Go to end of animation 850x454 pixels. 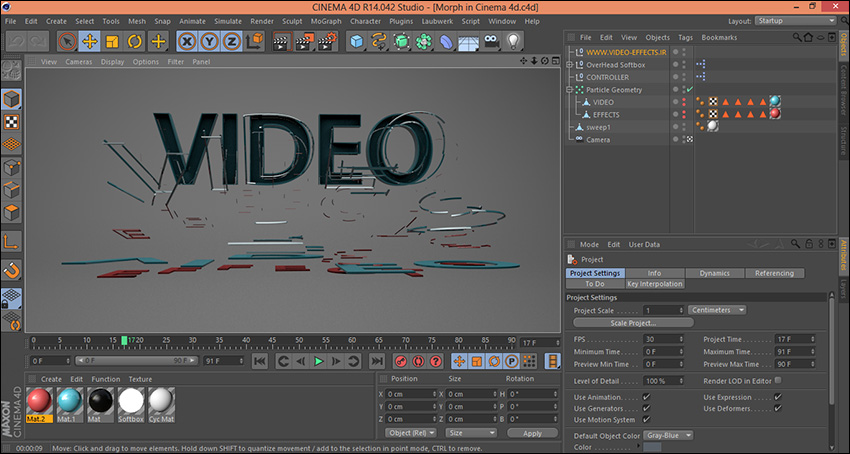pos(377,361)
